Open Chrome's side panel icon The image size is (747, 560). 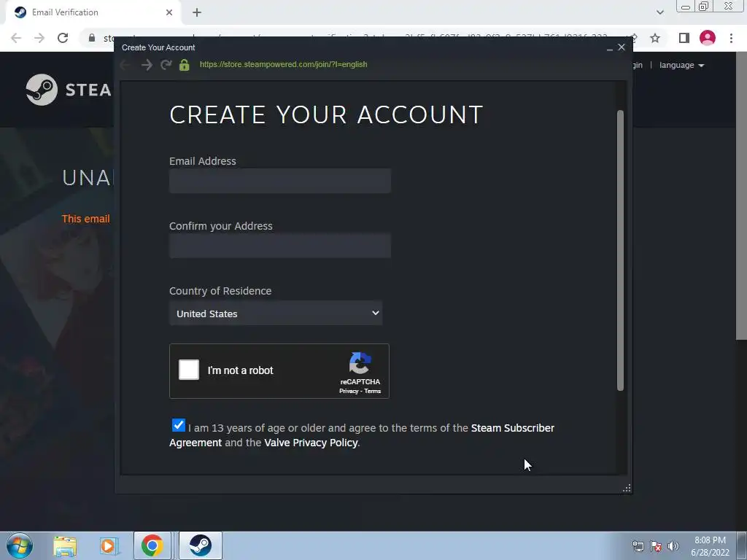(x=684, y=38)
